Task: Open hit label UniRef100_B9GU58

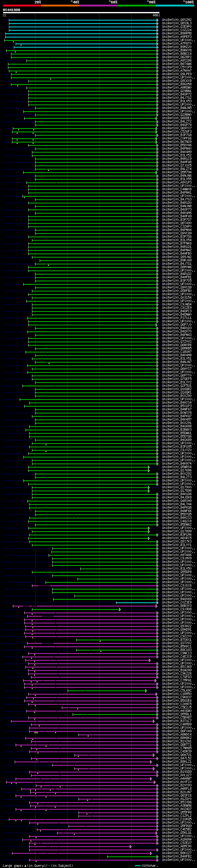Action: click(176, 84)
